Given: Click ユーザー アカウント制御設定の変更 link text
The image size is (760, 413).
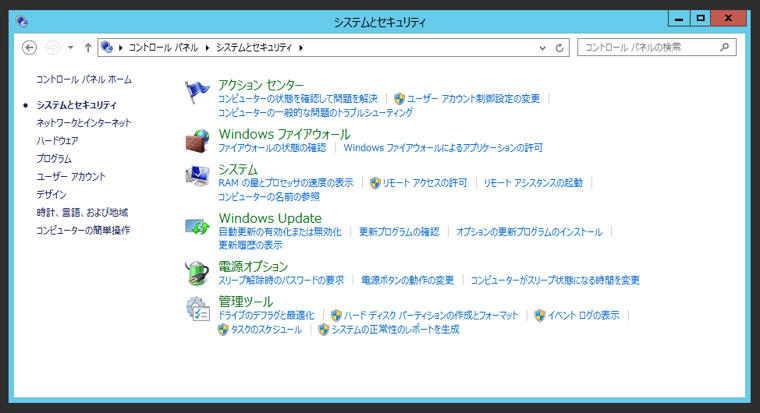Looking at the screenshot, I should (473, 99).
